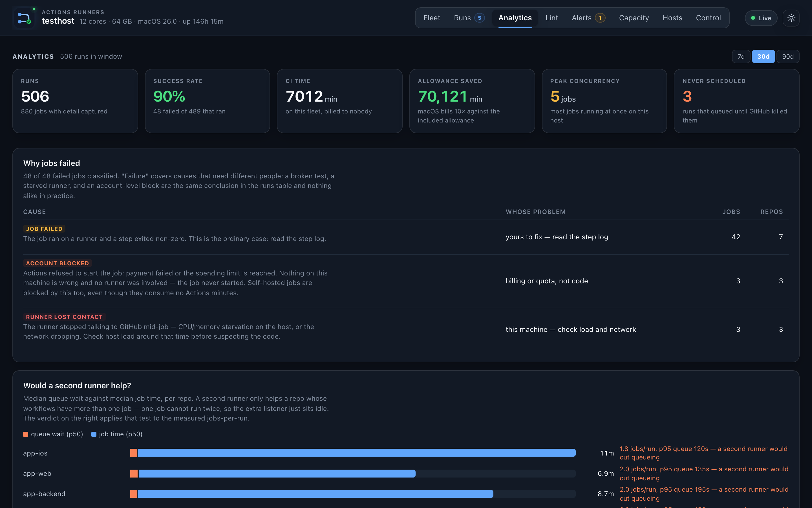Click the REPOS column header

coord(771,212)
